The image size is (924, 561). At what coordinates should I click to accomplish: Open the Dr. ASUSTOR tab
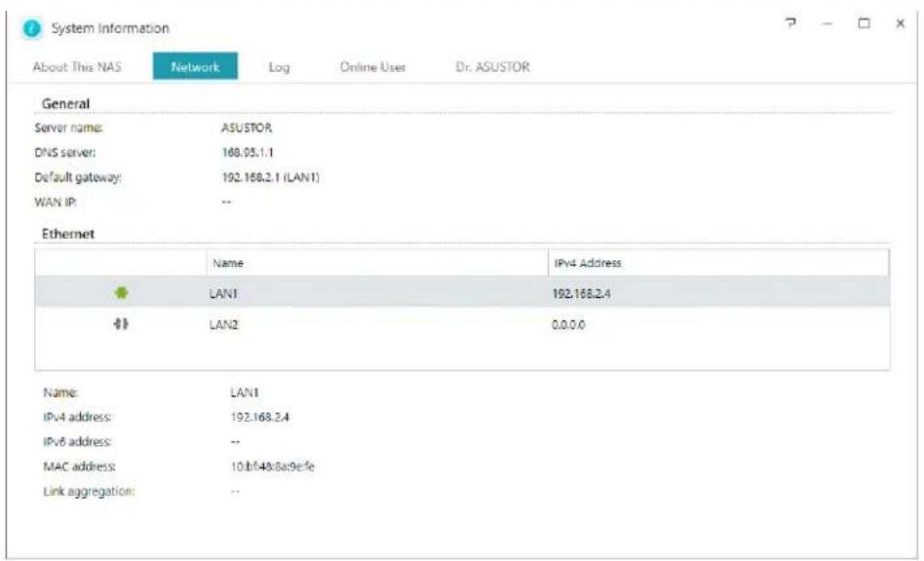pyautogui.click(x=492, y=66)
